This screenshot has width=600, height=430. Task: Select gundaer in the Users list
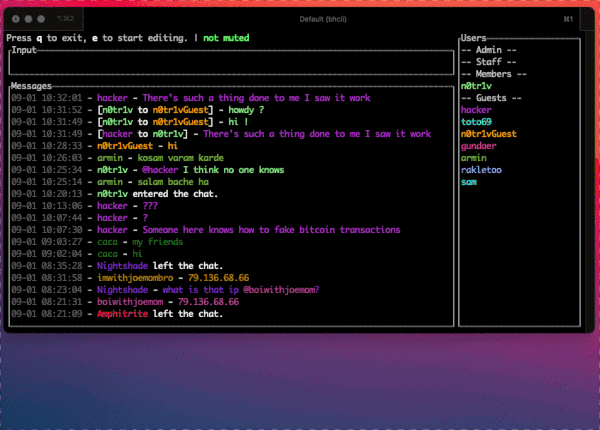[x=478, y=146]
